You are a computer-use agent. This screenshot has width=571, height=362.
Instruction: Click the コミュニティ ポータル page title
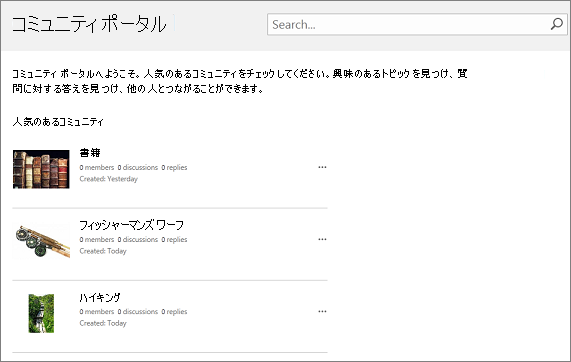click(89, 24)
